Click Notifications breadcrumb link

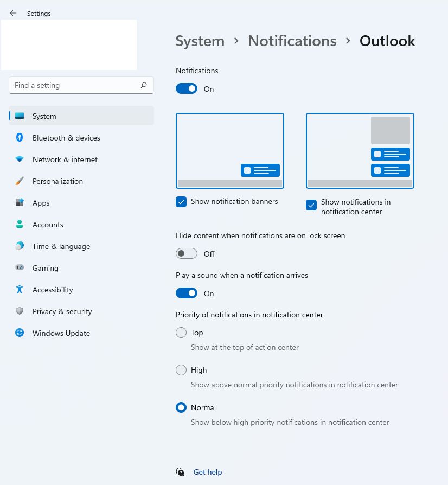point(292,41)
